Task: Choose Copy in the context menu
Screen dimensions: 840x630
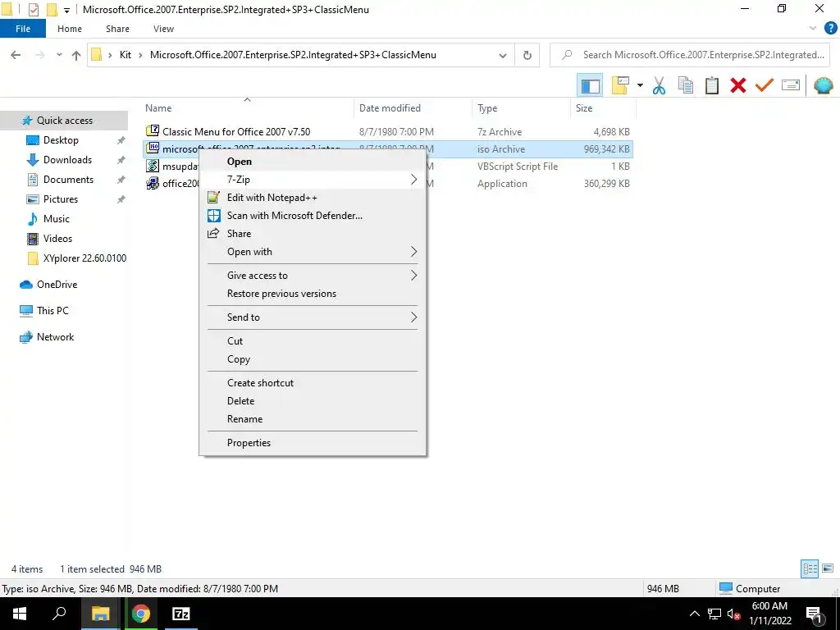Action: [313, 359]
